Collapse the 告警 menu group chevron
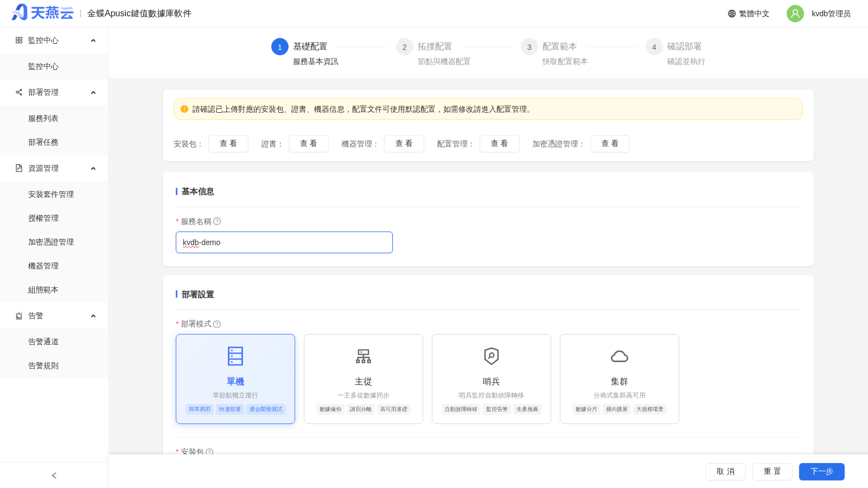 [x=93, y=316]
